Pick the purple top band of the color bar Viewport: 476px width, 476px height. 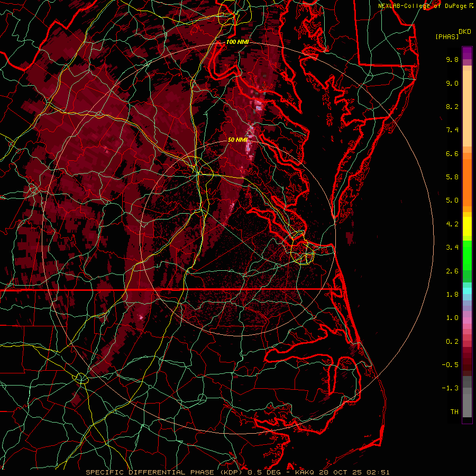(x=467, y=53)
